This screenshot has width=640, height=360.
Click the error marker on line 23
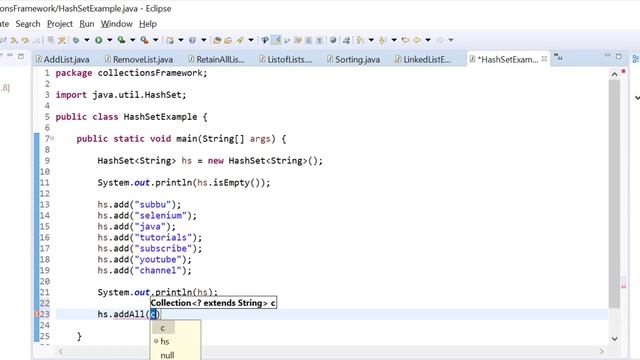(x=36, y=314)
